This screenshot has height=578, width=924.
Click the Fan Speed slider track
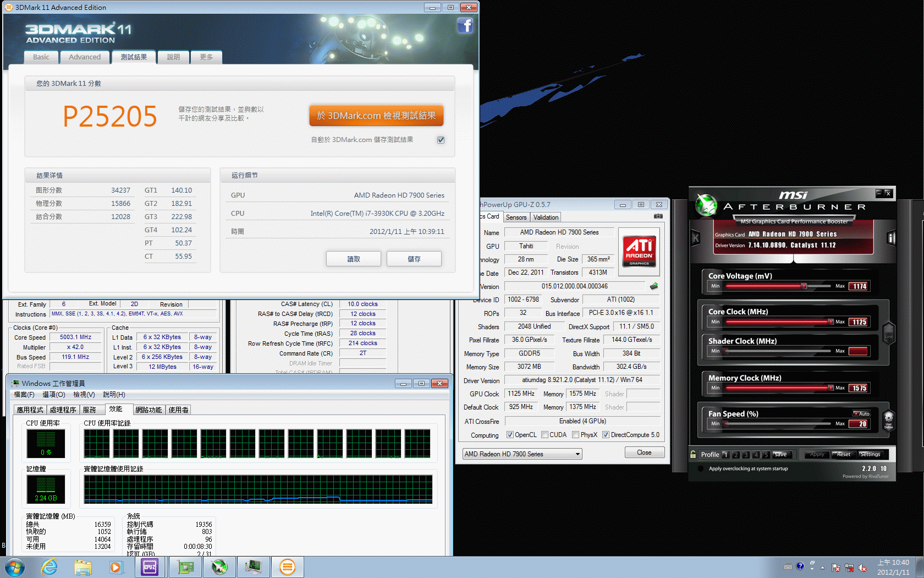pyautogui.click(x=778, y=424)
